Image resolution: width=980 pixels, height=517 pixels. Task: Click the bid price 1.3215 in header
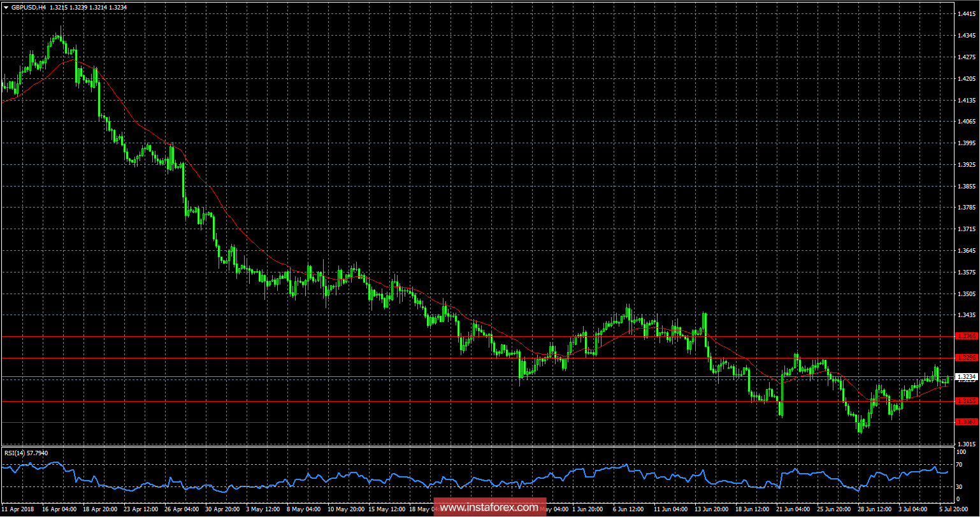click(x=59, y=7)
